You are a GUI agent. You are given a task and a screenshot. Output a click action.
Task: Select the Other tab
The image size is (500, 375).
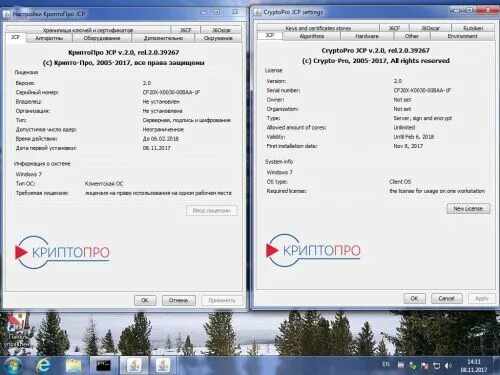coord(411,36)
